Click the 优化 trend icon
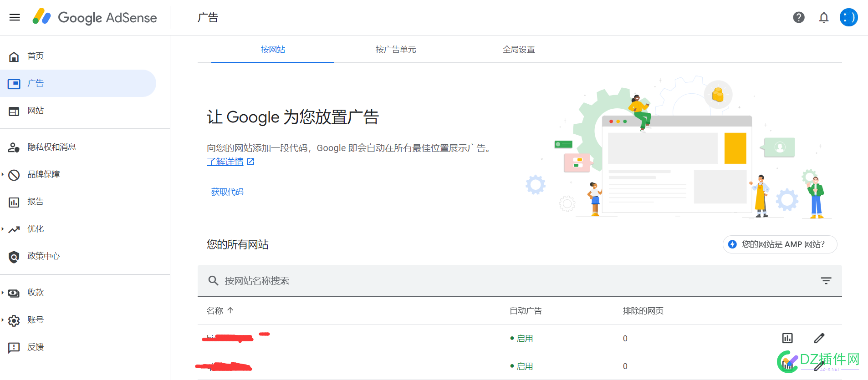Viewport: 868px width, 380px height. [14, 229]
